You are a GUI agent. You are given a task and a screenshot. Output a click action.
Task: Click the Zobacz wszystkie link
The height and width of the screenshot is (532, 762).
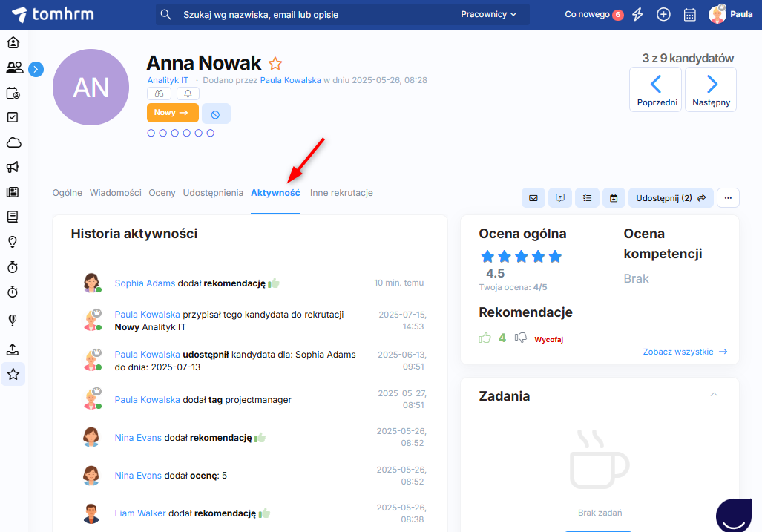[x=685, y=352]
